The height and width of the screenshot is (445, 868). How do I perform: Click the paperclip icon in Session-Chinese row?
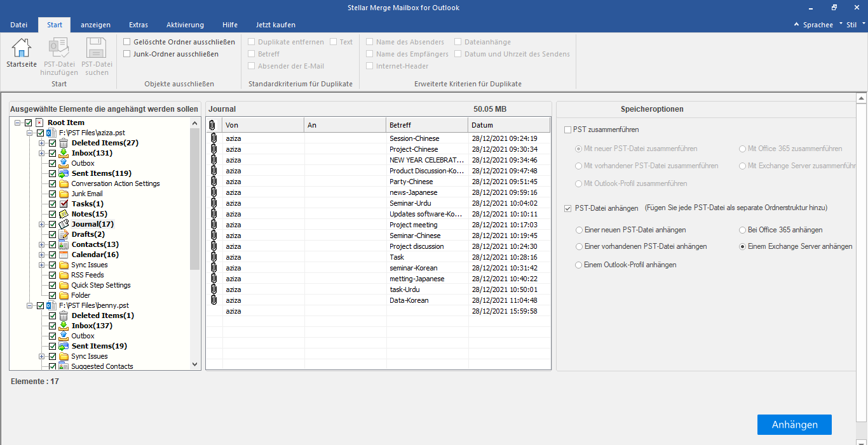213,138
